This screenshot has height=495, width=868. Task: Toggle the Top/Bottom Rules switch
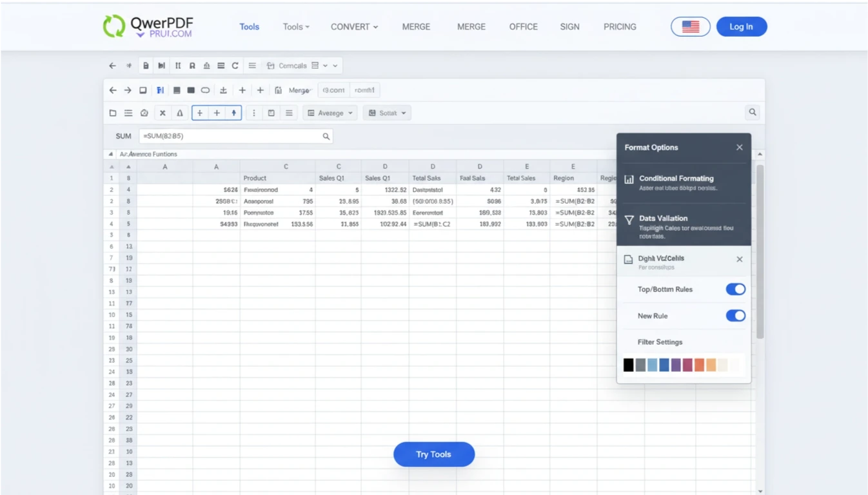pos(736,289)
